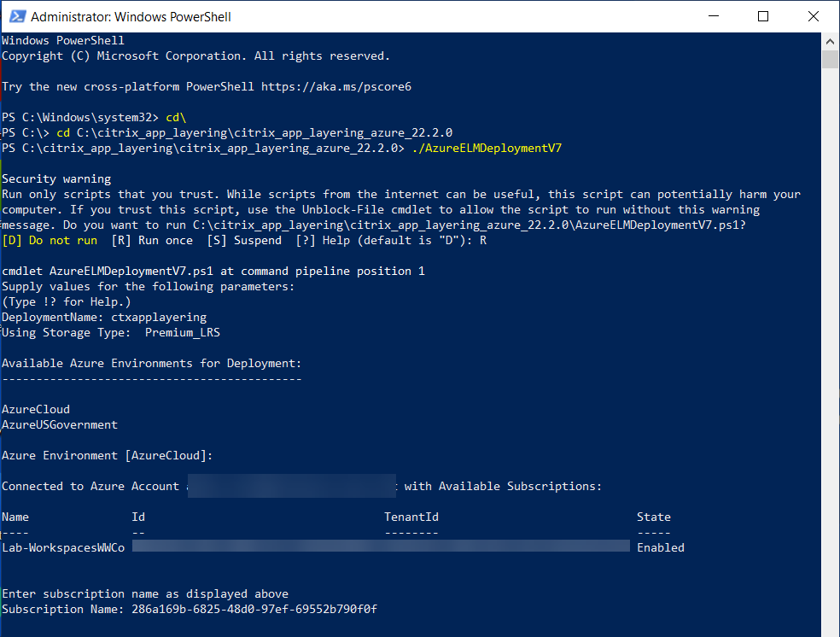Image resolution: width=840 pixels, height=637 pixels.
Task: Click the vertical scrollbar thumb
Action: (830, 60)
